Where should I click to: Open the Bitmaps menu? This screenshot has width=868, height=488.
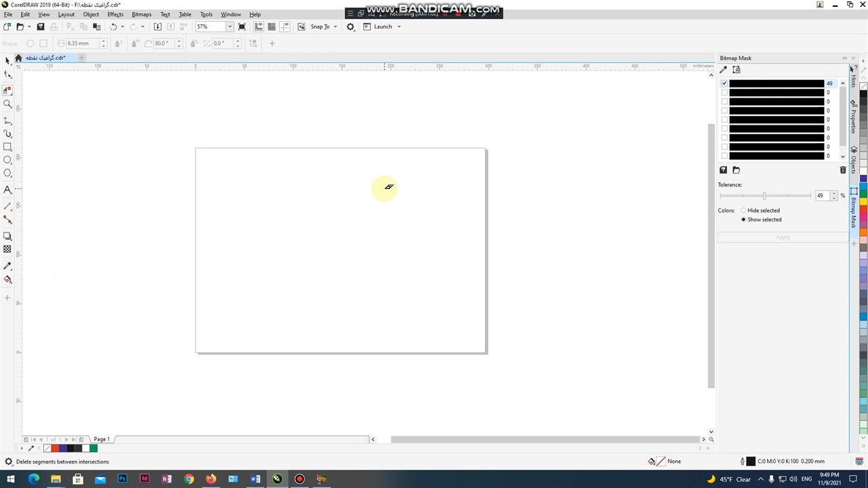(x=141, y=14)
